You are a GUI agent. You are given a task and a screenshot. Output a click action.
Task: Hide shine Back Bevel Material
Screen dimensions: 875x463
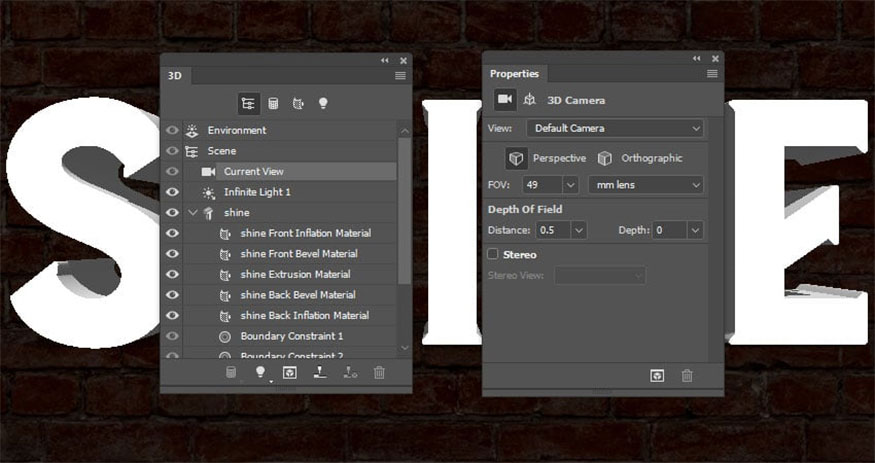pos(172,295)
